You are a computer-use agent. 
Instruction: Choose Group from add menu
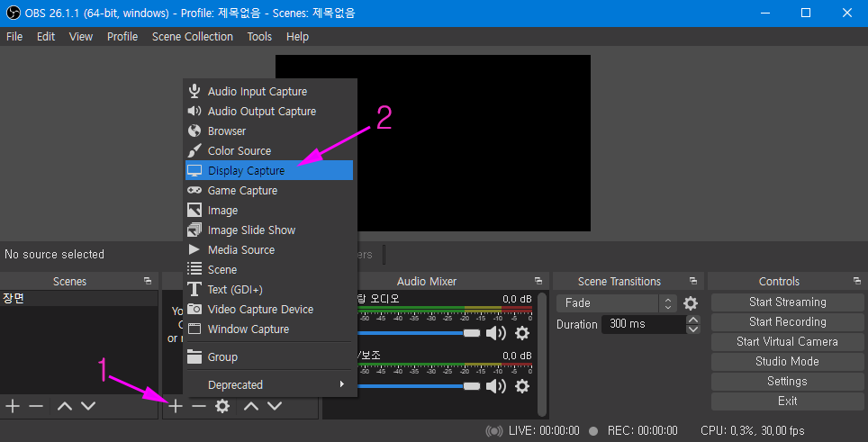point(269,356)
